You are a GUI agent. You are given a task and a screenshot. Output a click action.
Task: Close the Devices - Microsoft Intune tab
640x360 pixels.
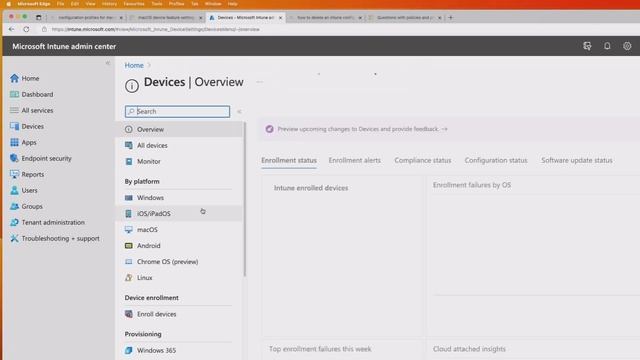click(x=280, y=18)
